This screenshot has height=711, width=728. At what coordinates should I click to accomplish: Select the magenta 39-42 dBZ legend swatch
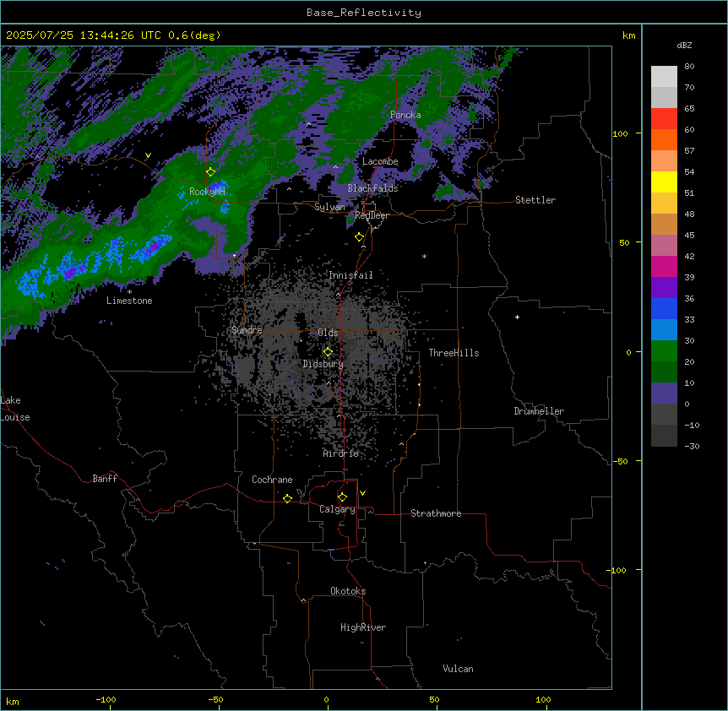tap(664, 266)
